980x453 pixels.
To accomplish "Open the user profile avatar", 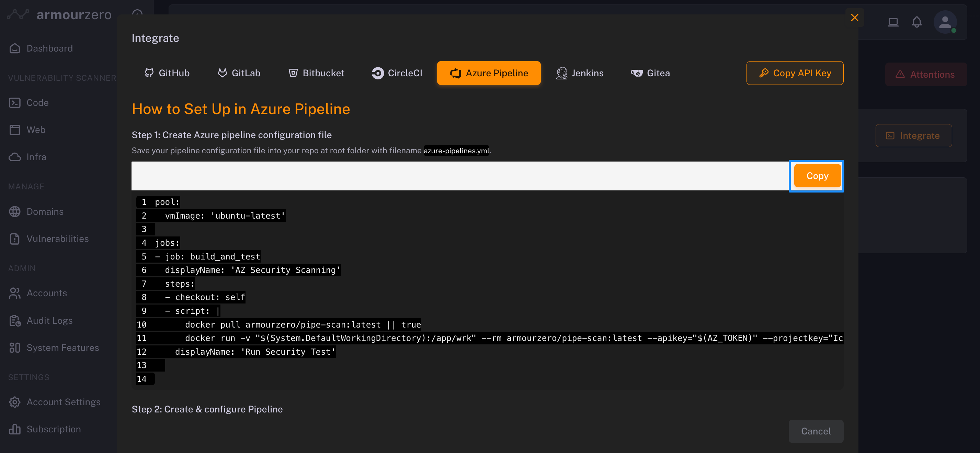I will (945, 22).
